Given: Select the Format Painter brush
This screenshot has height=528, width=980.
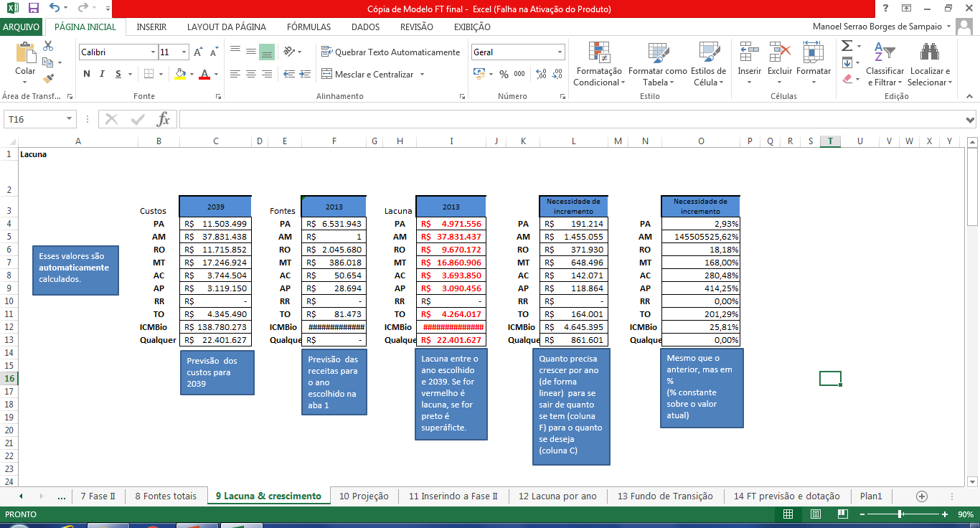Looking at the screenshot, I should coord(49,79).
